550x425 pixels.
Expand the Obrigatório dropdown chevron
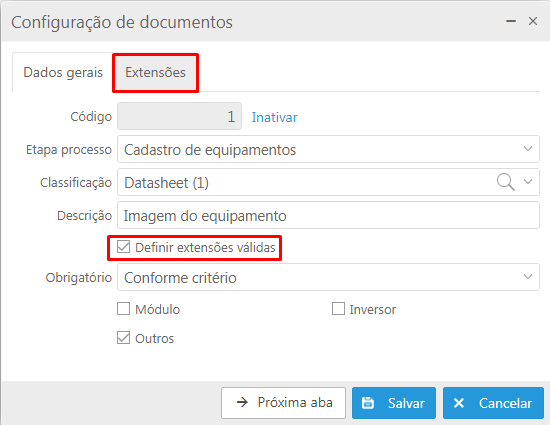point(528,277)
